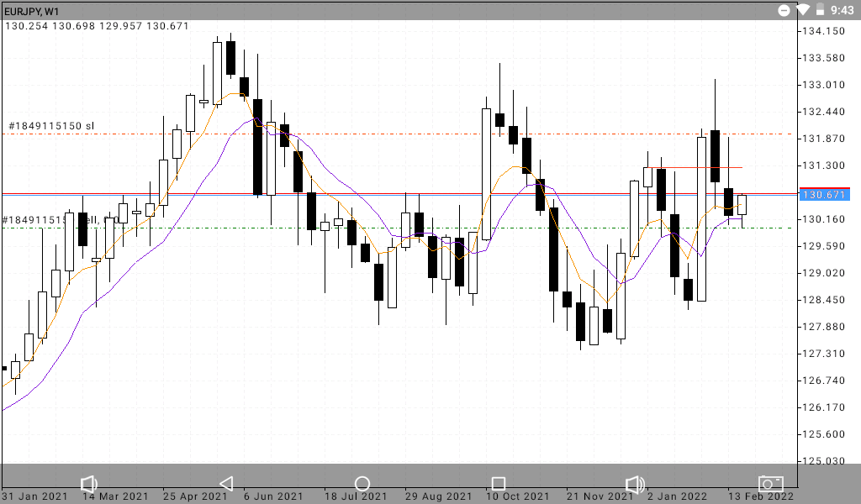Tap the 133.580 price axis label
The image size is (861, 504).
(x=824, y=58)
